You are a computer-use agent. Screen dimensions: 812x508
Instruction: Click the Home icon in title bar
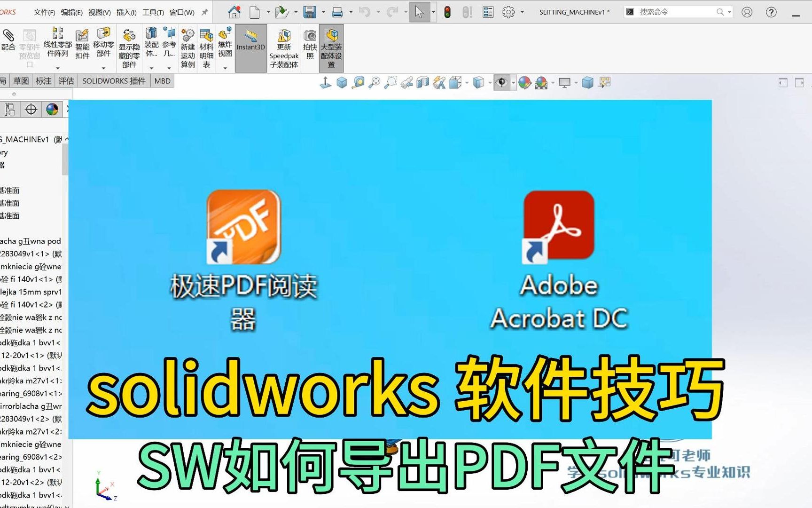pos(234,12)
